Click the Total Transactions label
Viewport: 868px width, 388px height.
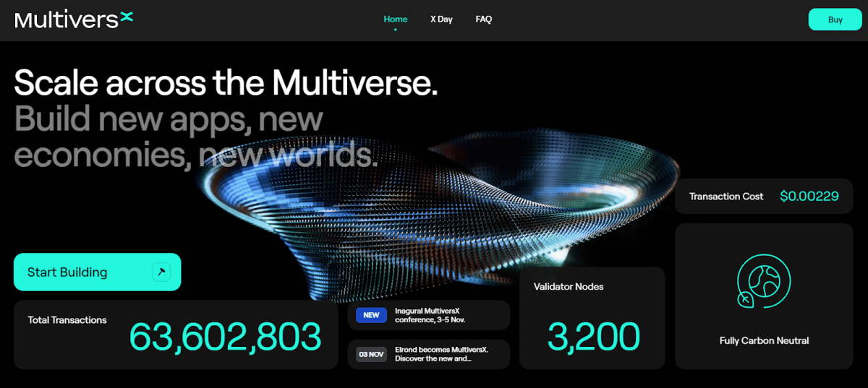pyautogui.click(x=67, y=320)
